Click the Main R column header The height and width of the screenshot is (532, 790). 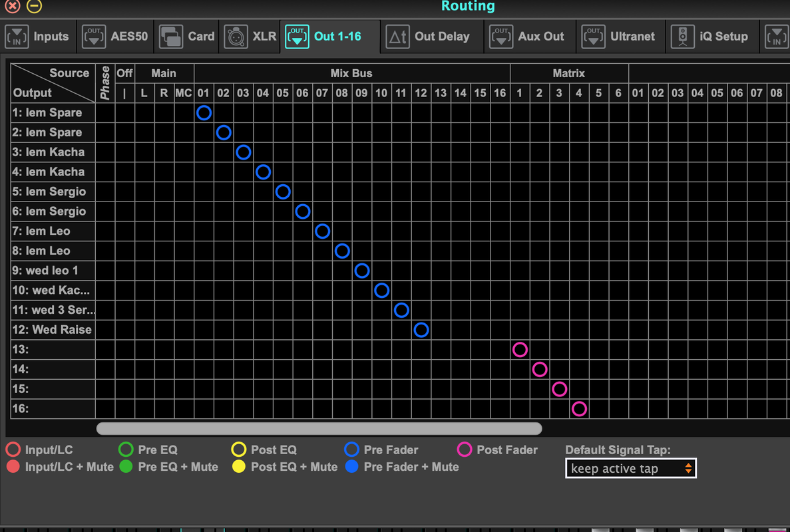point(164,93)
